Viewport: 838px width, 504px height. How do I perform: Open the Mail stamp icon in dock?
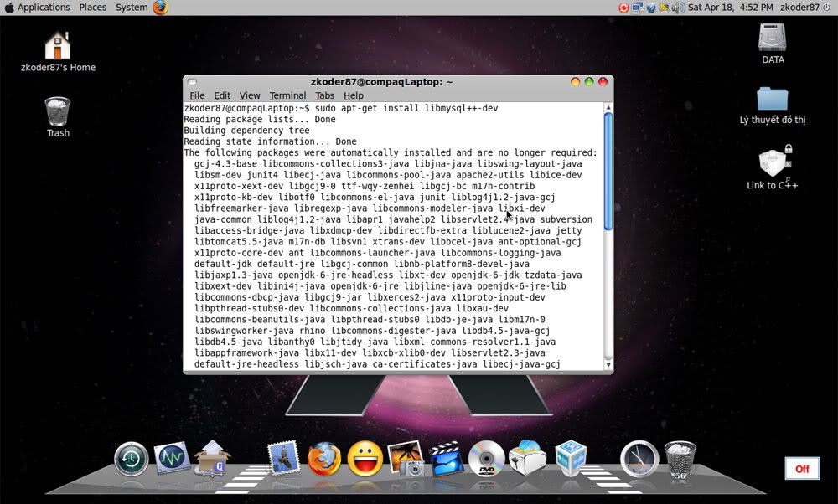[x=283, y=458]
